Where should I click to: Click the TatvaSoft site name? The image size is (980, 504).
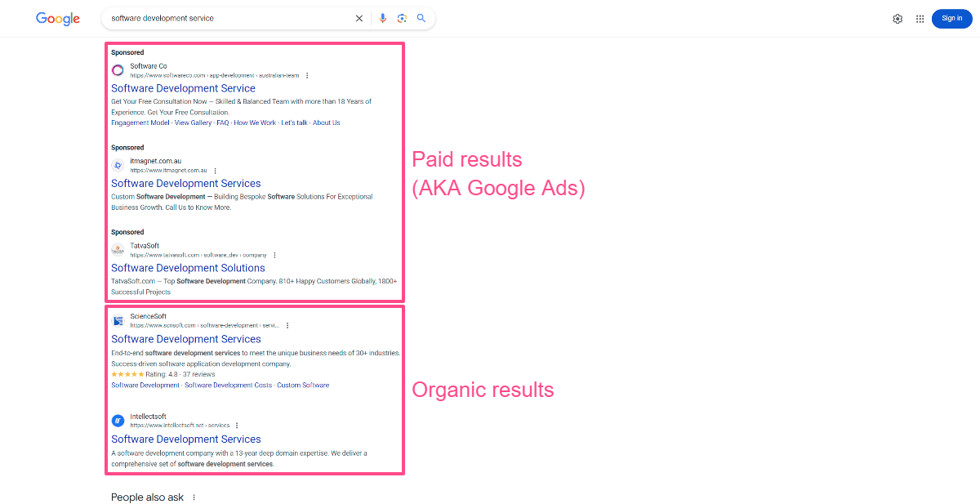click(x=145, y=246)
